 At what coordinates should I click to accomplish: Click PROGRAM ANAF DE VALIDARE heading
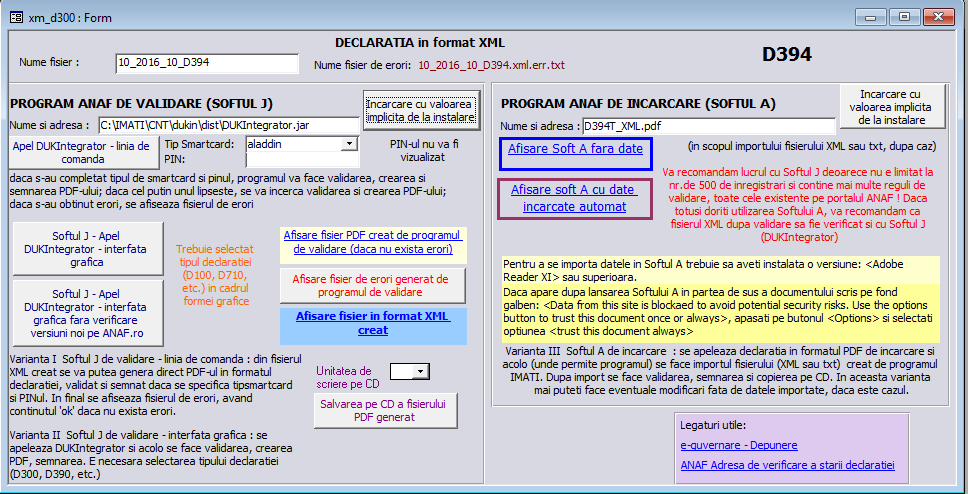click(x=141, y=103)
